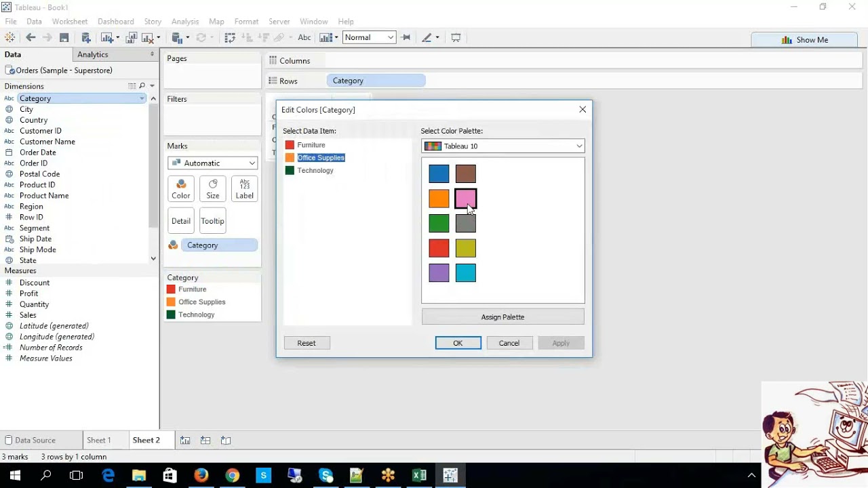Click the Abc Show Mark Labels icon
The width and height of the screenshot is (868, 488).
click(x=304, y=38)
